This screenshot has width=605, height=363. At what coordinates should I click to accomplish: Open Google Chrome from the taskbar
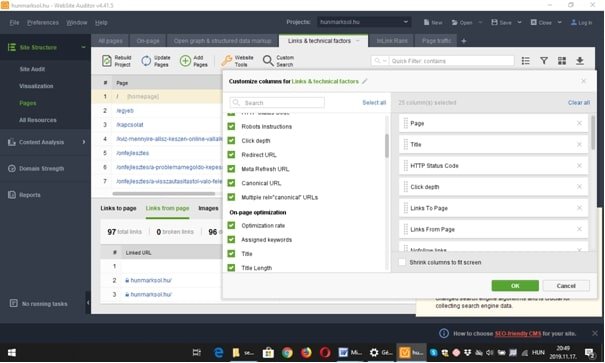point(287,353)
